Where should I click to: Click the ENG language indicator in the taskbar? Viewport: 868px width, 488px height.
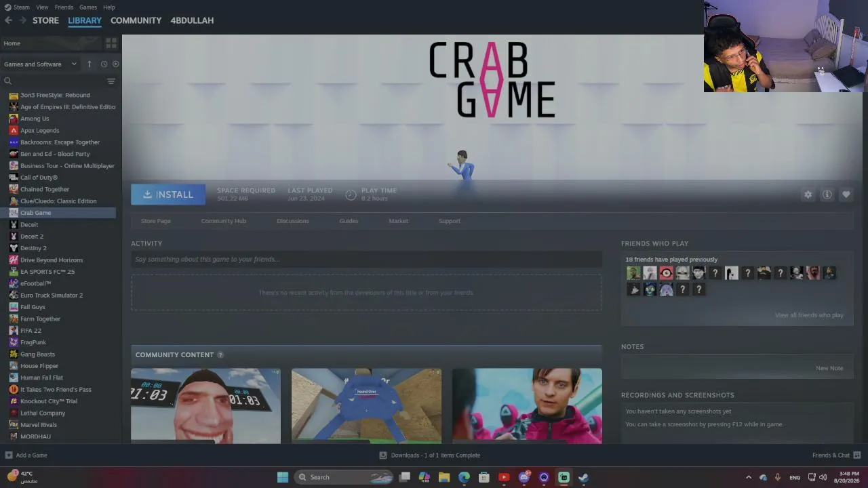coord(795,477)
